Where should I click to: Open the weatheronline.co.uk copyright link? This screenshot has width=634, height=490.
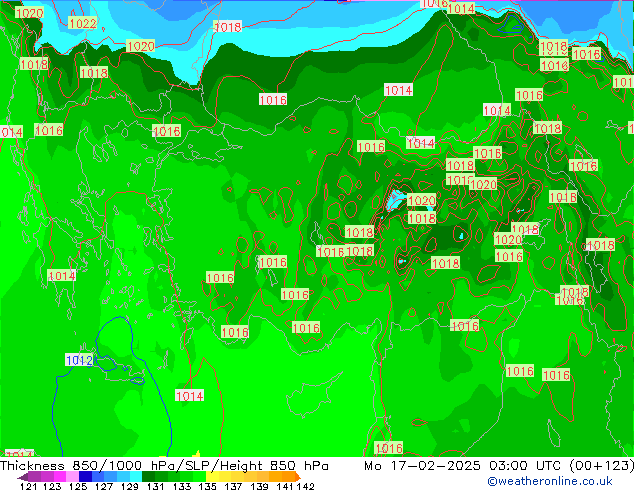[x=550, y=481]
